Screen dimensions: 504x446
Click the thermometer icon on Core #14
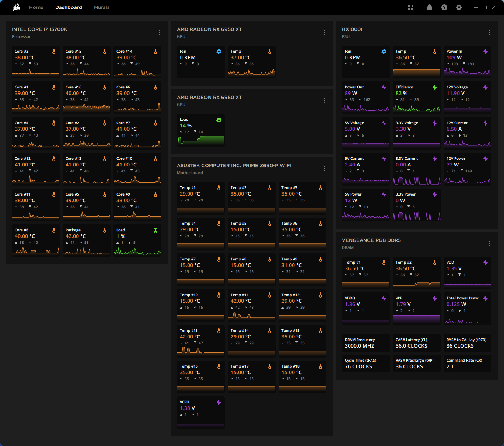pyautogui.click(x=155, y=52)
